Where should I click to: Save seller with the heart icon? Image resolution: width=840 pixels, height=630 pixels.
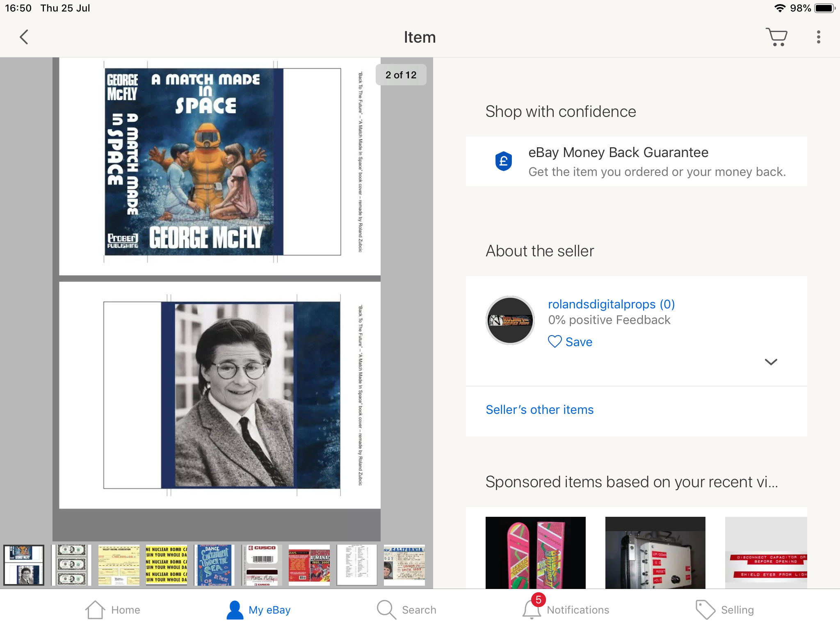570,342
